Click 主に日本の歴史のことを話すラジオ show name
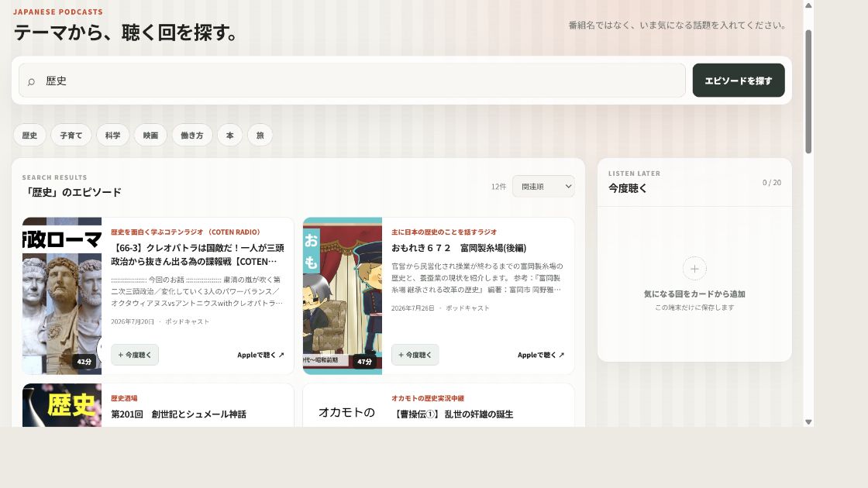 click(x=444, y=232)
